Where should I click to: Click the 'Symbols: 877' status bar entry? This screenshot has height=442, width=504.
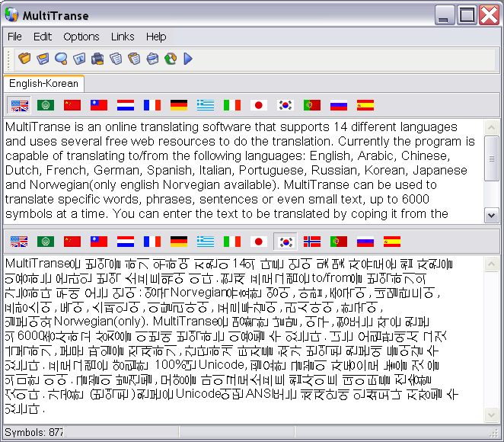(34, 432)
